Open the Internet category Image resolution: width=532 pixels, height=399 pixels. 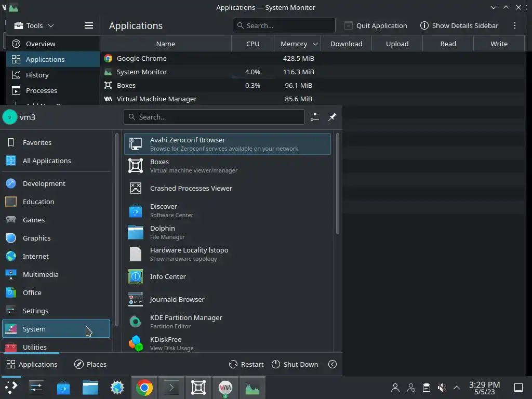(x=56, y=256)
